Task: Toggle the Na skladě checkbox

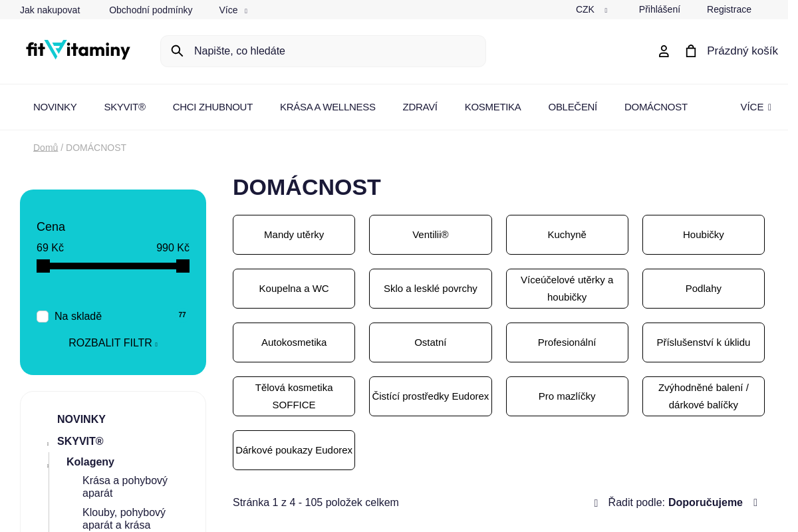Action: 43,317
